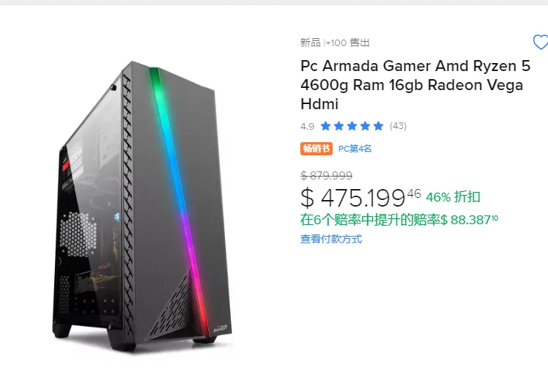Image resolution: width=548 pixels, height=392 pixels.
Task: Click the fourth blue rating star
Action: [366, 126]
